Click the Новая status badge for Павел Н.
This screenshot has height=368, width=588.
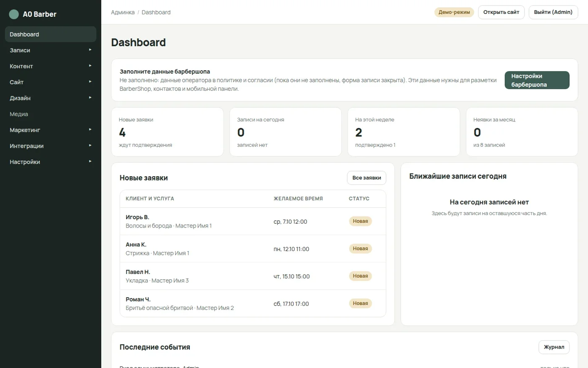coord(360,276)
